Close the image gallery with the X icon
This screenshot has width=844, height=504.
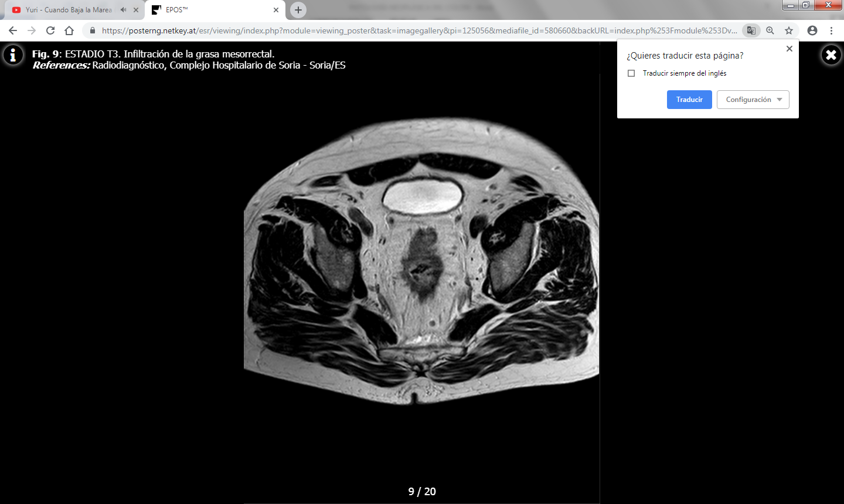click(831, 55)
